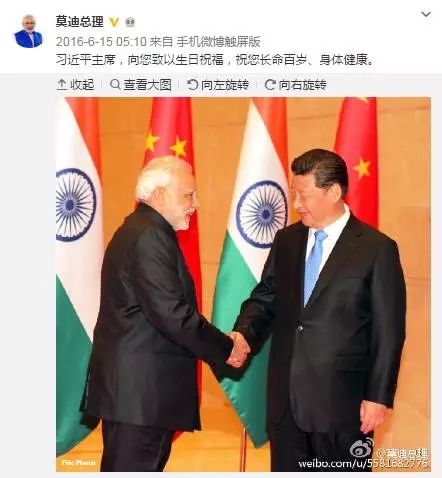Collapse image with 收起 button
The height and width of the screenshot is (478, 442).
(75, 85)
